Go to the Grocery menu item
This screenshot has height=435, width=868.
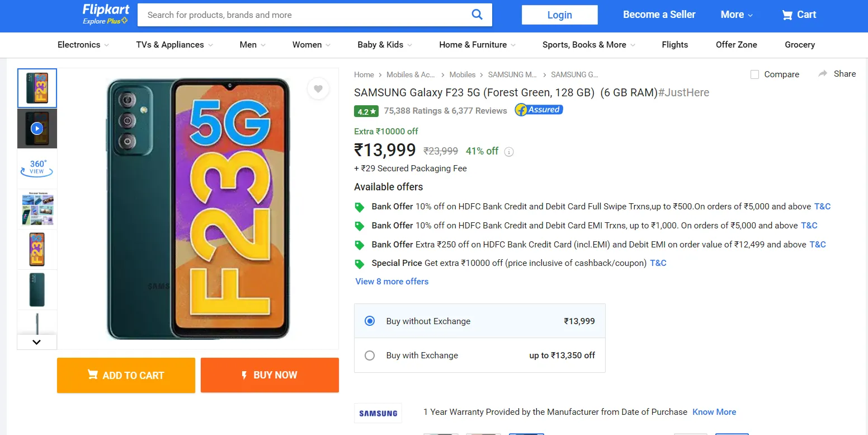click(x=799, y=45)
